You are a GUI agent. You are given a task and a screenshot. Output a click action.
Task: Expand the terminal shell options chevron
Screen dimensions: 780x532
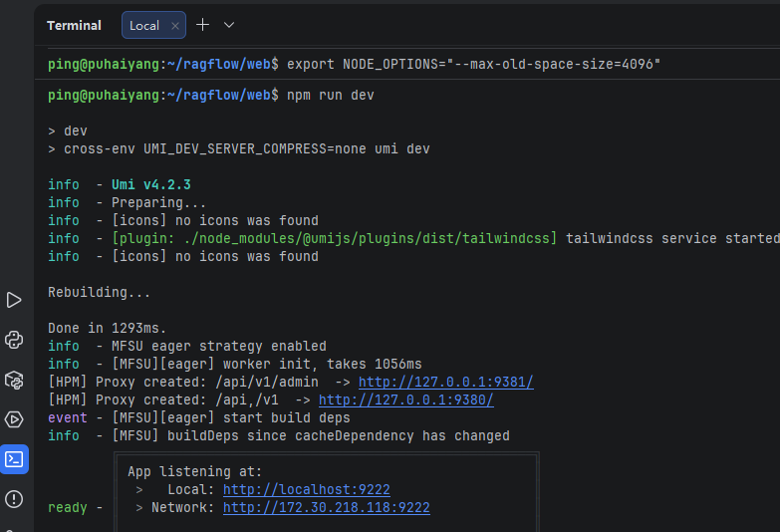click(x=229, y=25)
